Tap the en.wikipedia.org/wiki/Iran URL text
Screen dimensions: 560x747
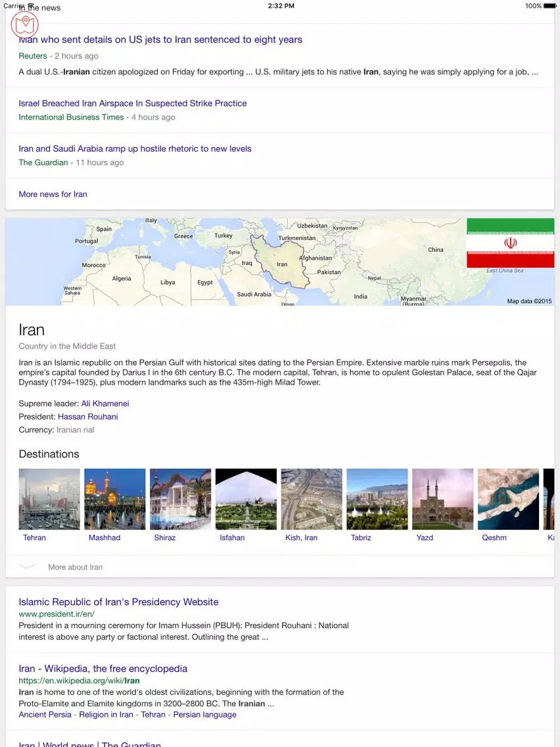(79, 681)
